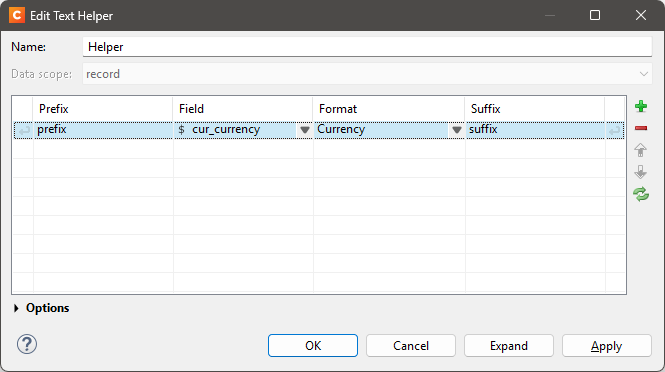Click the move row up arrow icon
The width and height of the screenshot is (665, 372).
[640, 150]
